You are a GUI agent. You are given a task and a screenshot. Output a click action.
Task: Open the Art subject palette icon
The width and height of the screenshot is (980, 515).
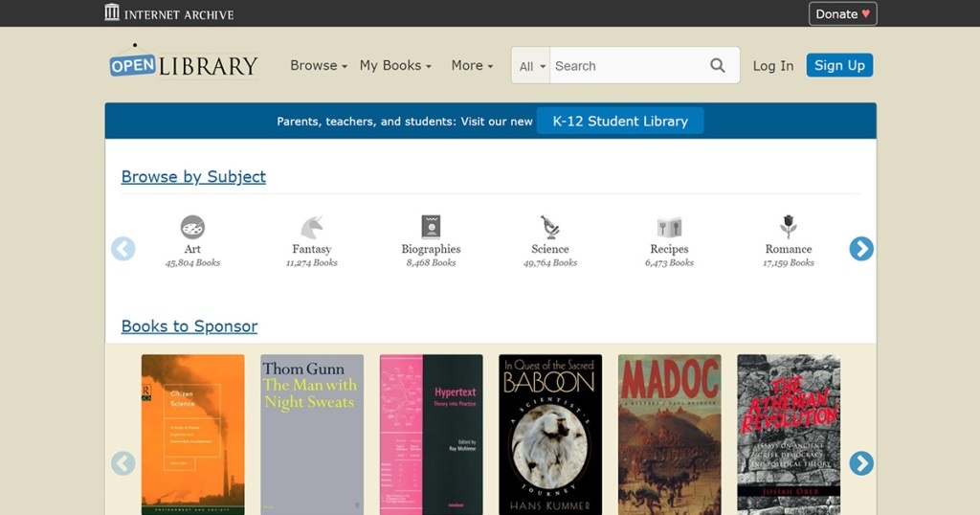click(x=192, y=228)
